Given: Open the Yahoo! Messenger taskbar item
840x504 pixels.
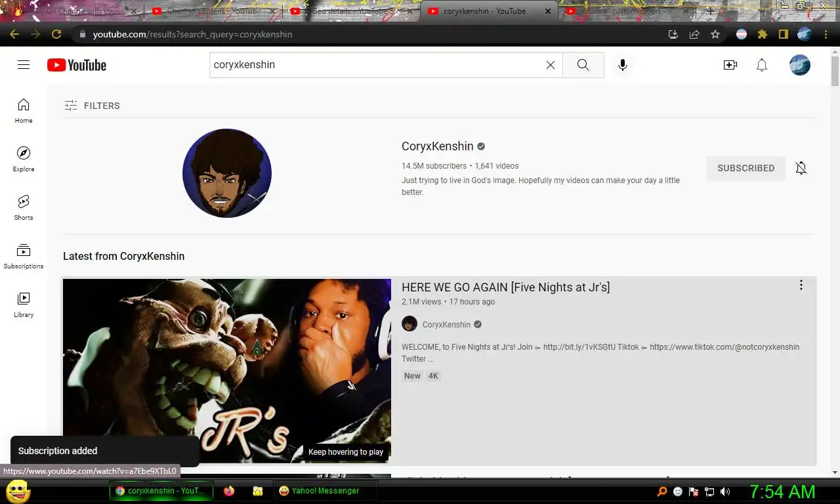Looking at the screenshot, I should tap(325, 491).
